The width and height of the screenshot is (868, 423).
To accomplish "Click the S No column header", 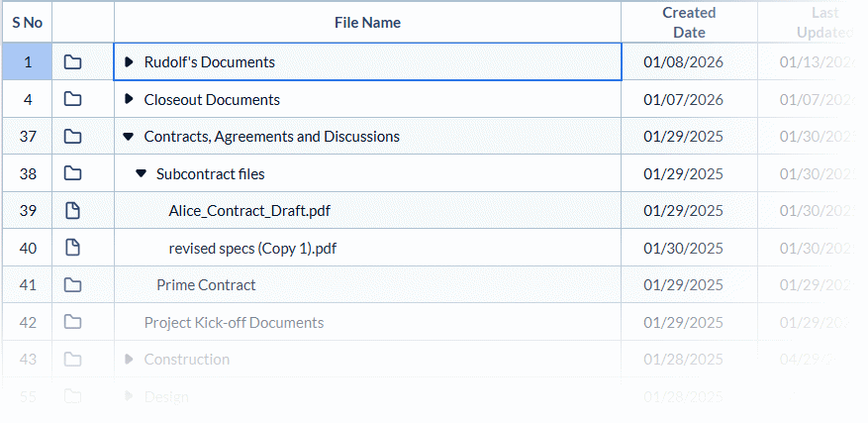I will click(x=27, y=23).
